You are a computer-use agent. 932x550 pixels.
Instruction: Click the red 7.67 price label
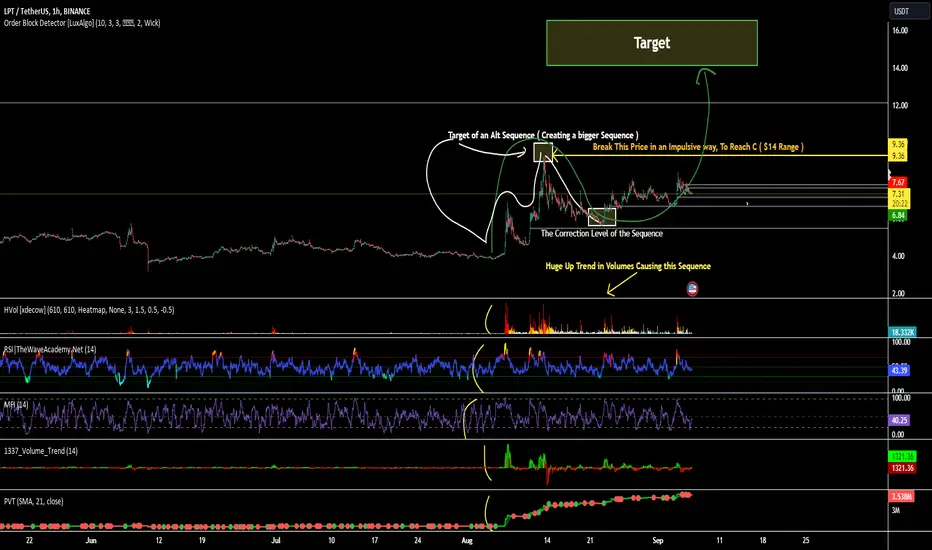(x=898, y=182)
